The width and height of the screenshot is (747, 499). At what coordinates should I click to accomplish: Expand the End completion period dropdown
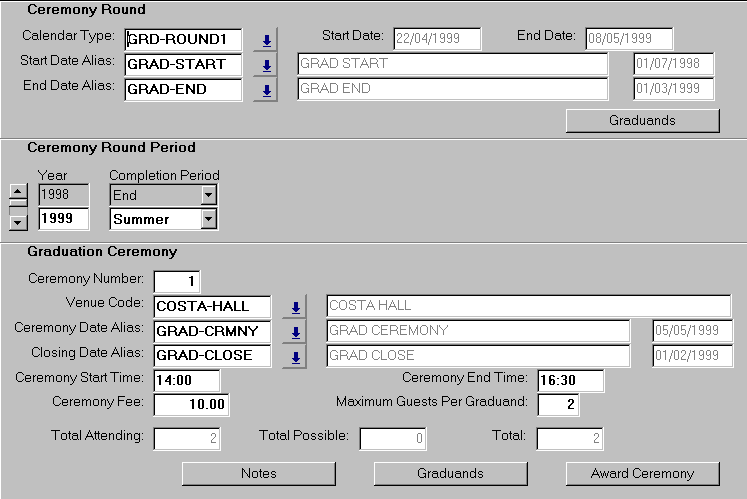(208, 196)
